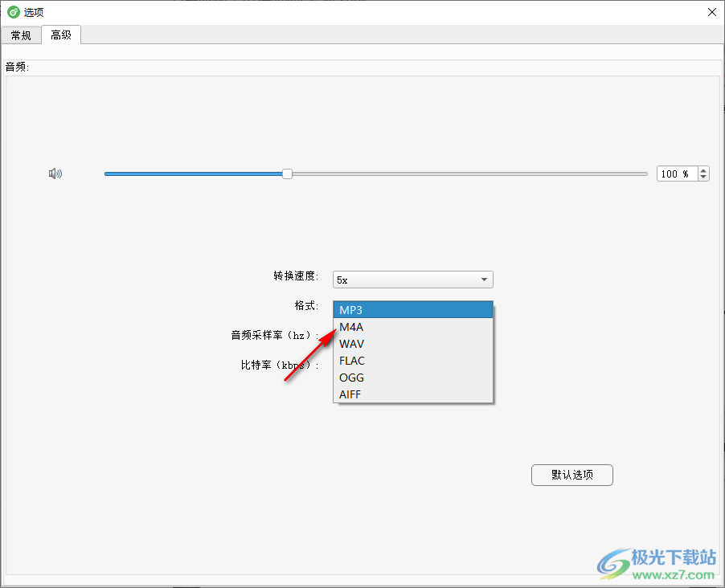
Task: Choose MP3 from the format list
Action: [413, 310]
